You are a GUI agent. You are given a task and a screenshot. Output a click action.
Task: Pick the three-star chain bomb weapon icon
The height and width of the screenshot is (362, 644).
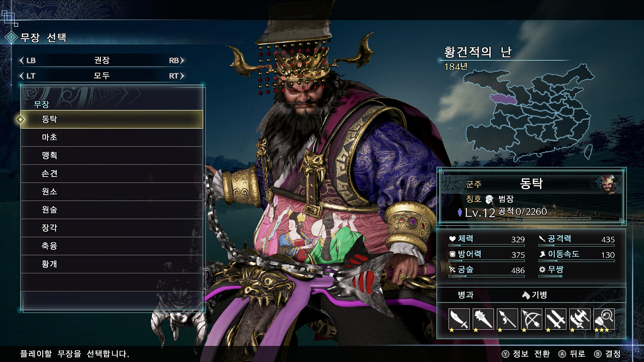604,319
